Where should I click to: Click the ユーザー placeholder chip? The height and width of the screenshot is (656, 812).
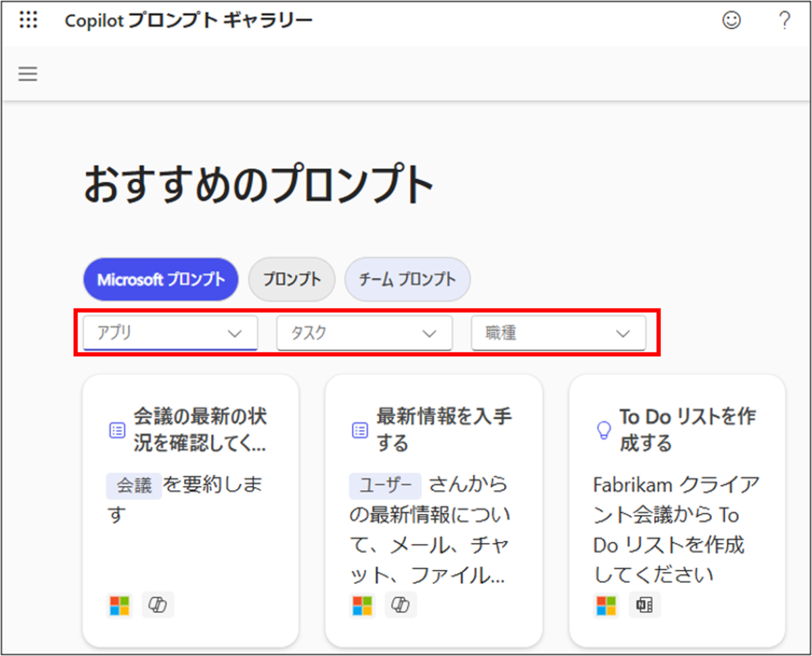pyautogui.click(x=385, y=486)
